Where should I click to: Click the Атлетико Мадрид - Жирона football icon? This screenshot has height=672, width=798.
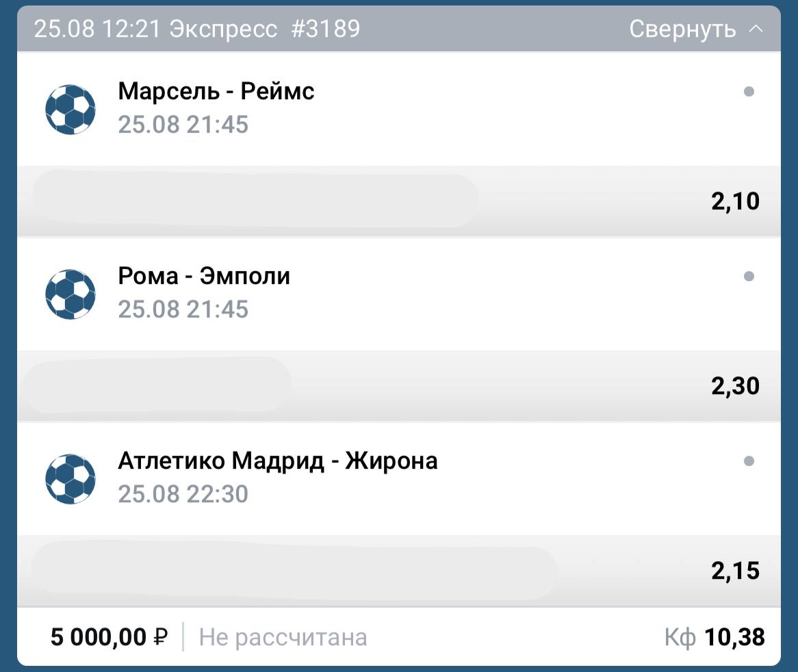tap(70, 478)
